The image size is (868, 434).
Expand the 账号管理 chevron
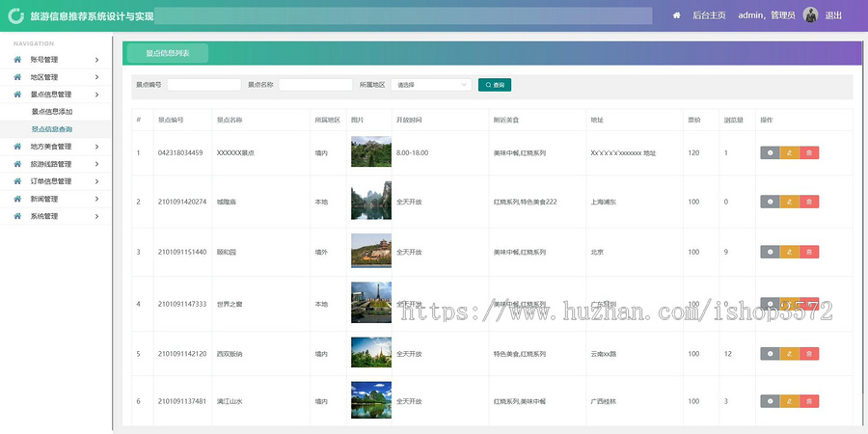pos(96,60)
